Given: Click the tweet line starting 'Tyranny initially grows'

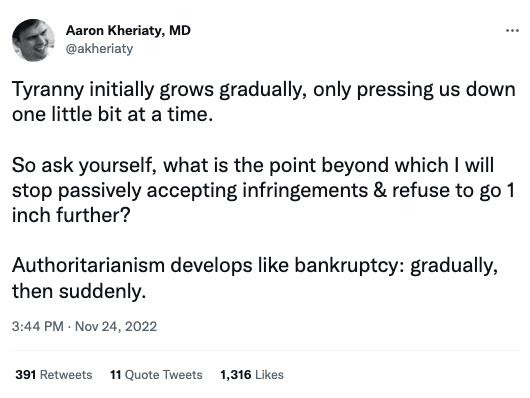Looking at the screenshot, I should pyautogui.click(x=264, y=90).
